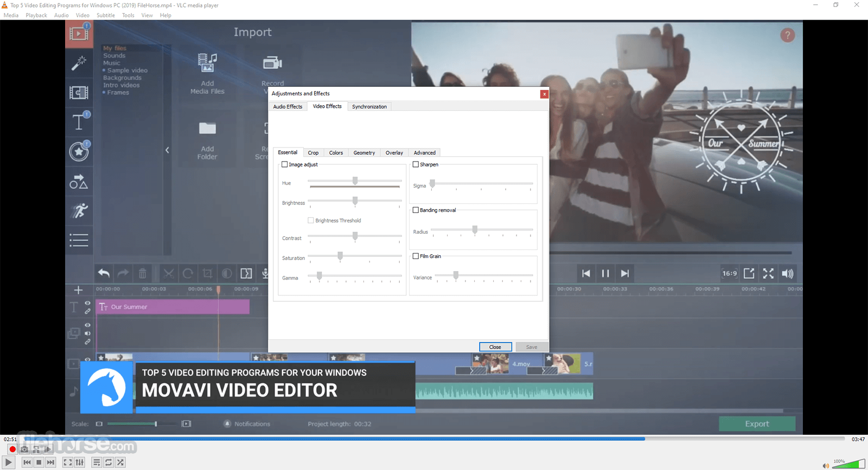The width and height of the screenshot is (868, 470).
Task: Click the Hue slider track
Action: click(x=355, y=181)
